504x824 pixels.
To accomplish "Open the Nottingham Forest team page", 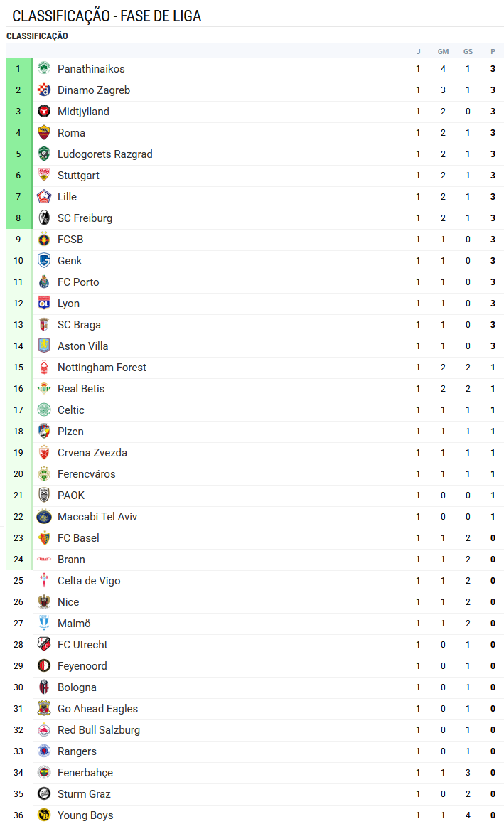I will pos(102,368).
